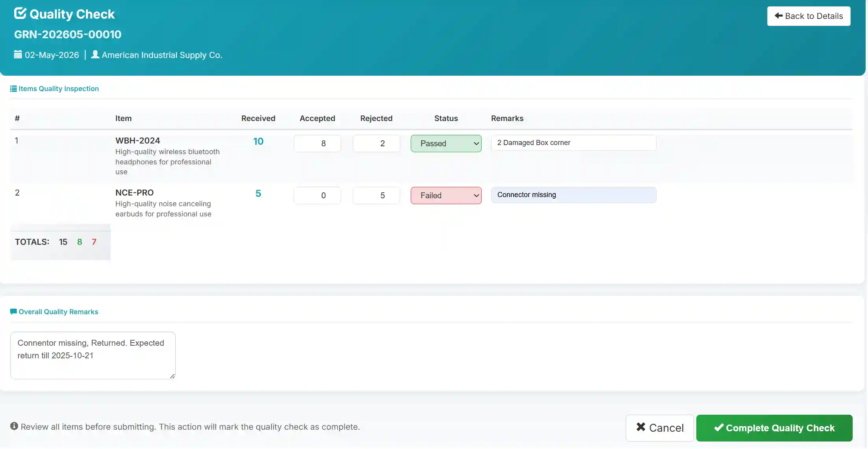
Task: Click the noise canceling earbuds description
Action: coord(163,209)
